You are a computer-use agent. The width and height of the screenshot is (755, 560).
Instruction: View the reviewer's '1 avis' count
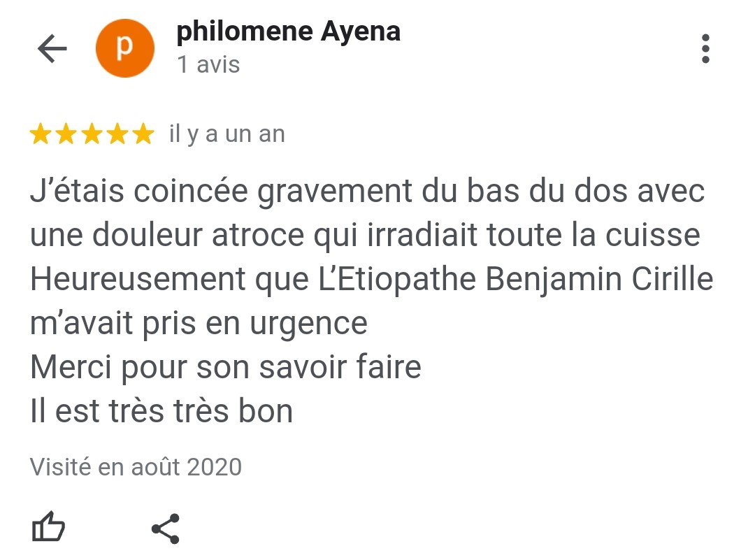(208, 65)
